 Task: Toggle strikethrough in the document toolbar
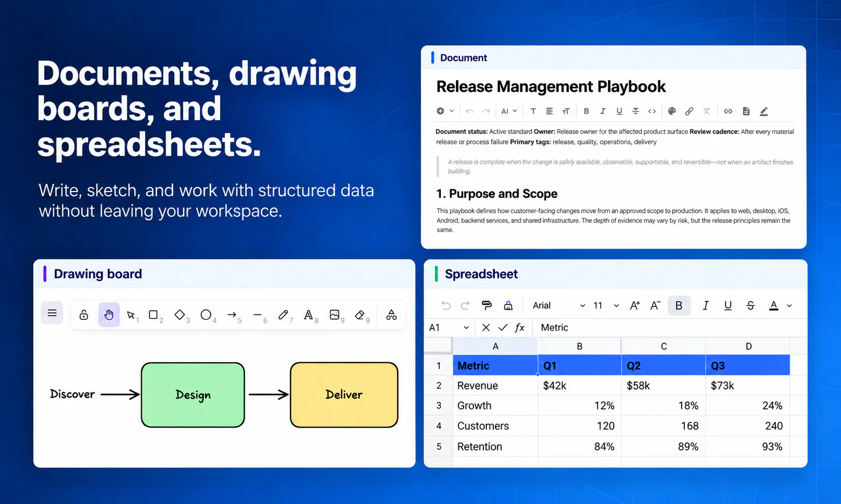coord(635,111)
